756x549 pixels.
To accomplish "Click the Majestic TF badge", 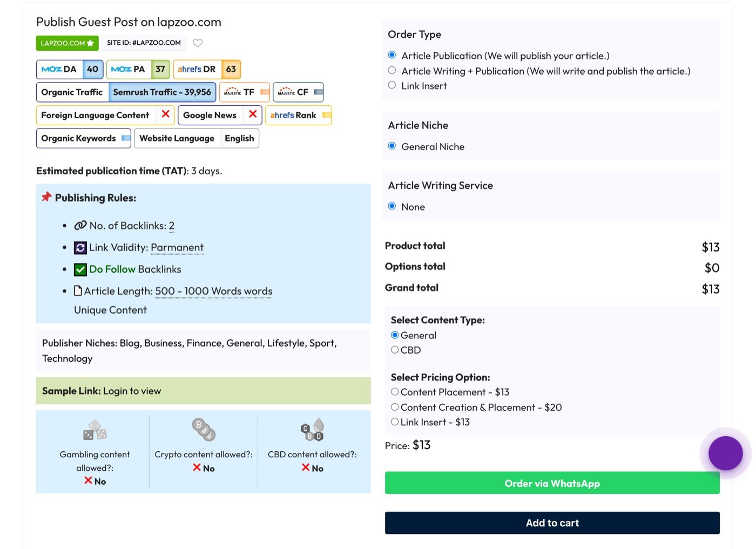I will coord(245,92).
